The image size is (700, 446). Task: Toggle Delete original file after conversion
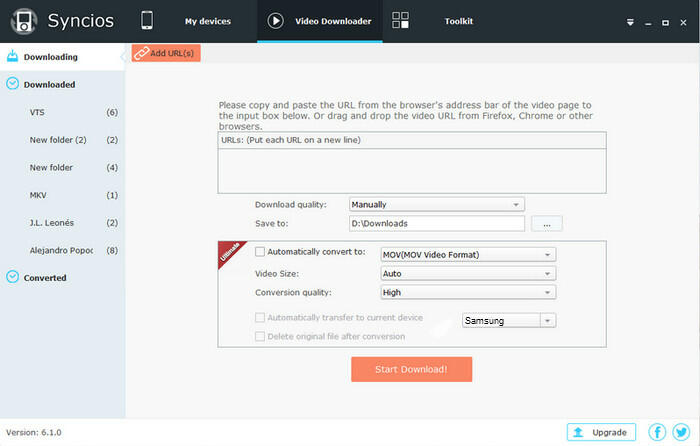tap(260, 336)
